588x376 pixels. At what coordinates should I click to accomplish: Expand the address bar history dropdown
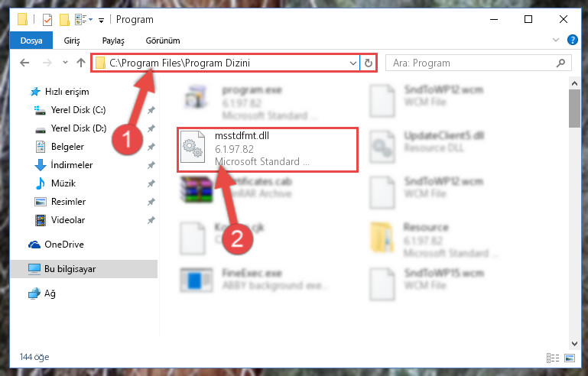click(352, 63)
